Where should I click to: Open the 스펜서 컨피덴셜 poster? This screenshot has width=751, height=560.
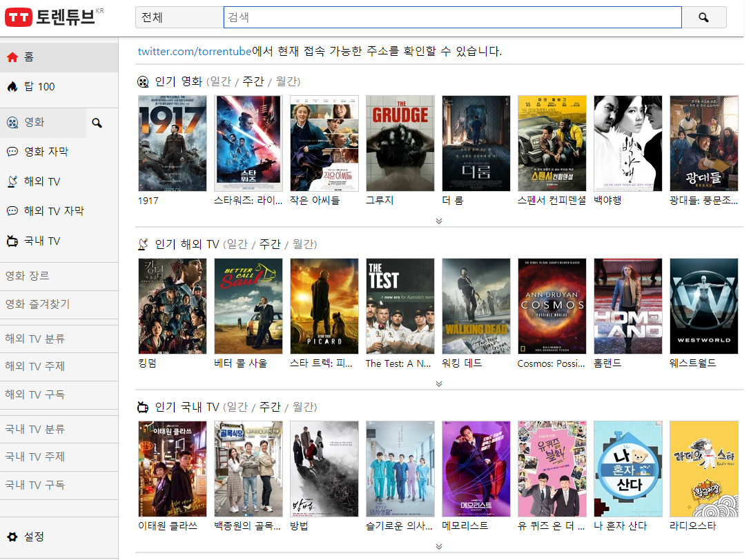pos(552,143)
